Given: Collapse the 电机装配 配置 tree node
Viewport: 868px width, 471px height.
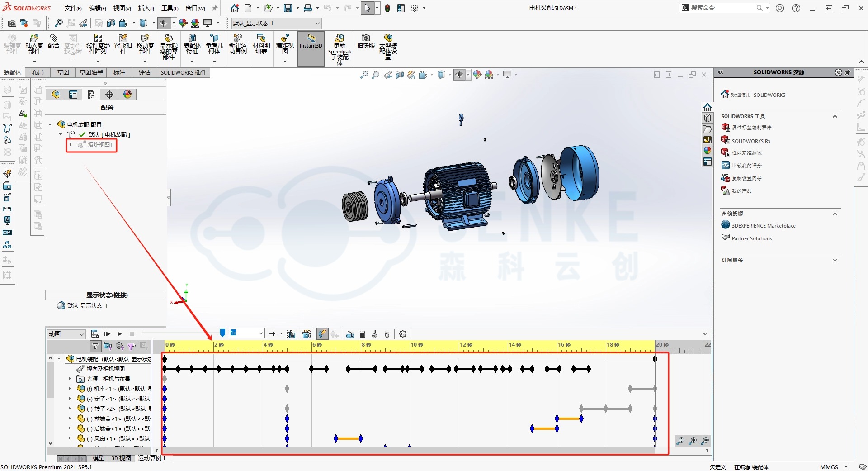Looking at the screenshot, I should point(50,124).
